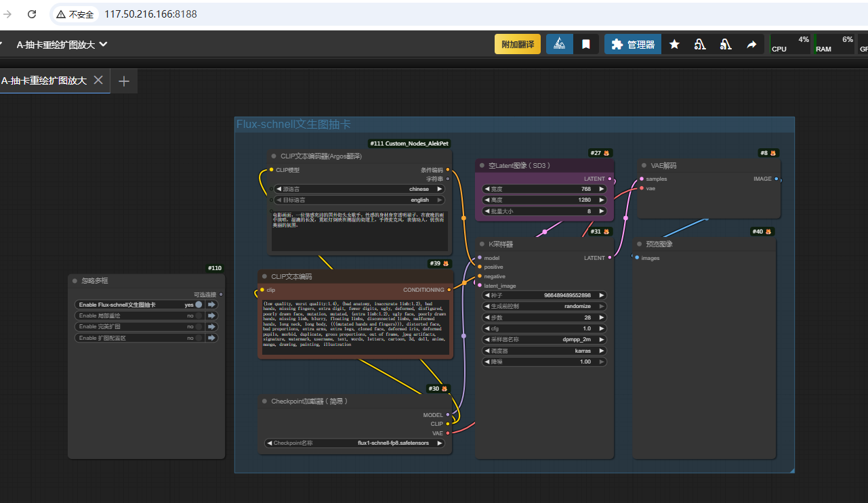Click the blue pyramid logo icon
The image size is (868, 503).
pos(559,45)
